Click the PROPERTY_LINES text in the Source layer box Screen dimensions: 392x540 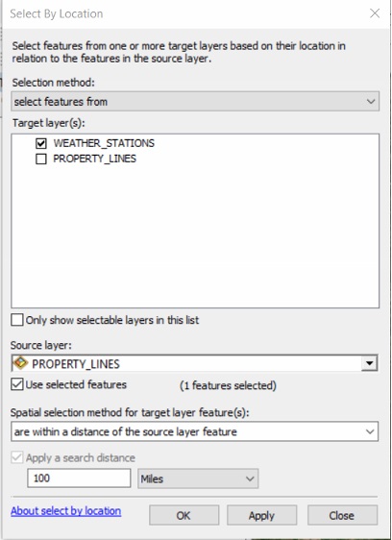tap(76, 364)
